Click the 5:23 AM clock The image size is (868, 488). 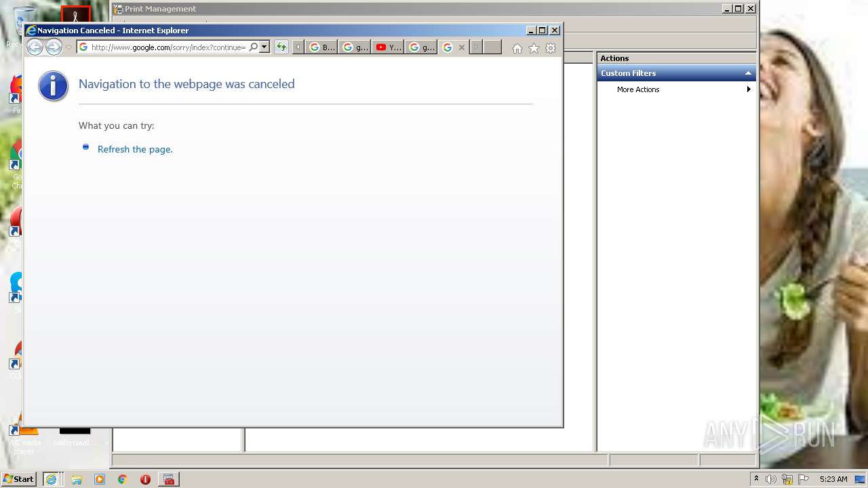(833, 479)
